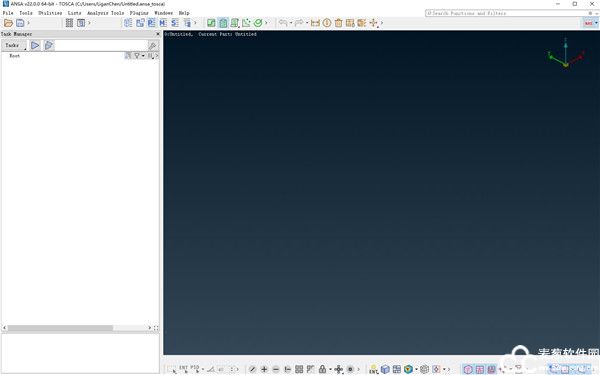Click the second play step button
600x375 pixels.
click(x=49, y=46)
